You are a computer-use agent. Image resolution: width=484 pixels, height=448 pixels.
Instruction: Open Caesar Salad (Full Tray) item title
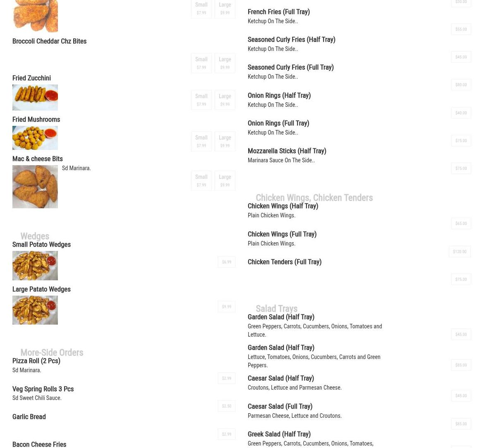coord(280,406)
